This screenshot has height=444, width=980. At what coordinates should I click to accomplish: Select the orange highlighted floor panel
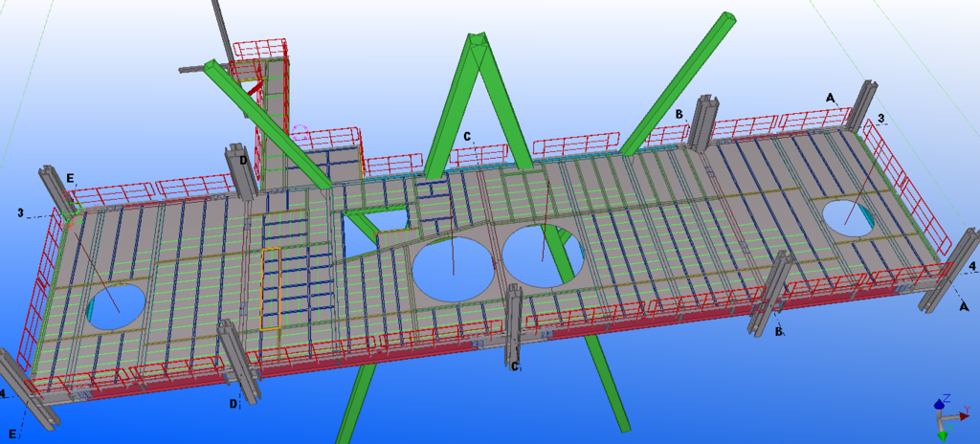(x=271, y=288)
